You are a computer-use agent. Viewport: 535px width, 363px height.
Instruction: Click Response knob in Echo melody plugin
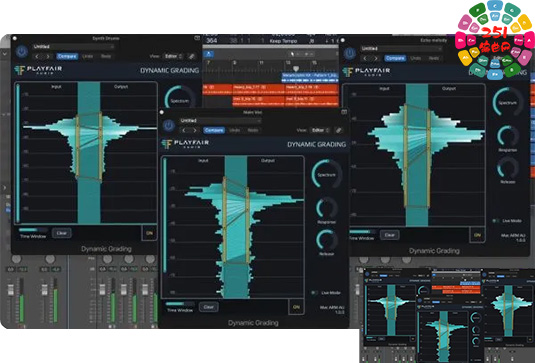(507, 136)
